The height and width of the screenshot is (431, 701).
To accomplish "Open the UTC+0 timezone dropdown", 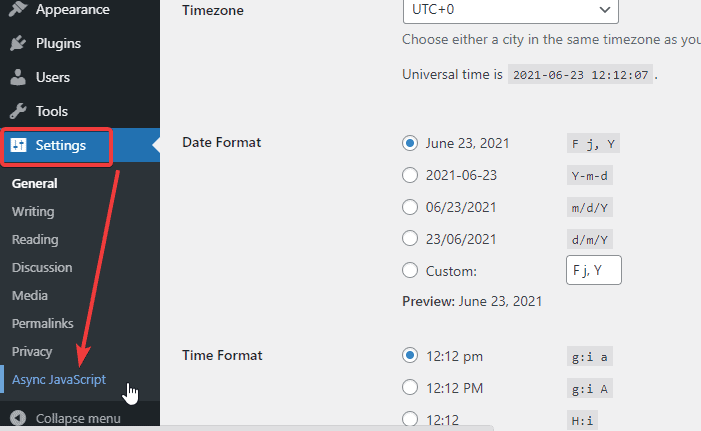I will pyautogui.click(x=510, y=9).
